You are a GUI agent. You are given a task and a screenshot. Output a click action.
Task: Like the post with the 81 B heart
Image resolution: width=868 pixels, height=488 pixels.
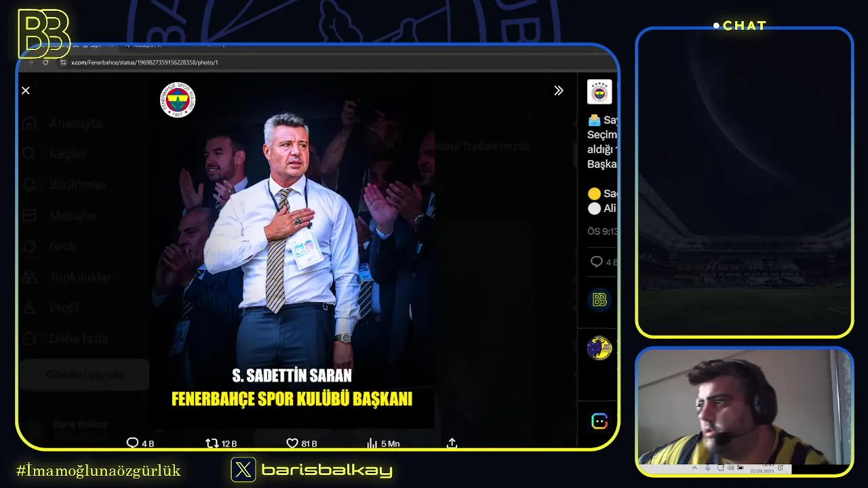[292, 443]
